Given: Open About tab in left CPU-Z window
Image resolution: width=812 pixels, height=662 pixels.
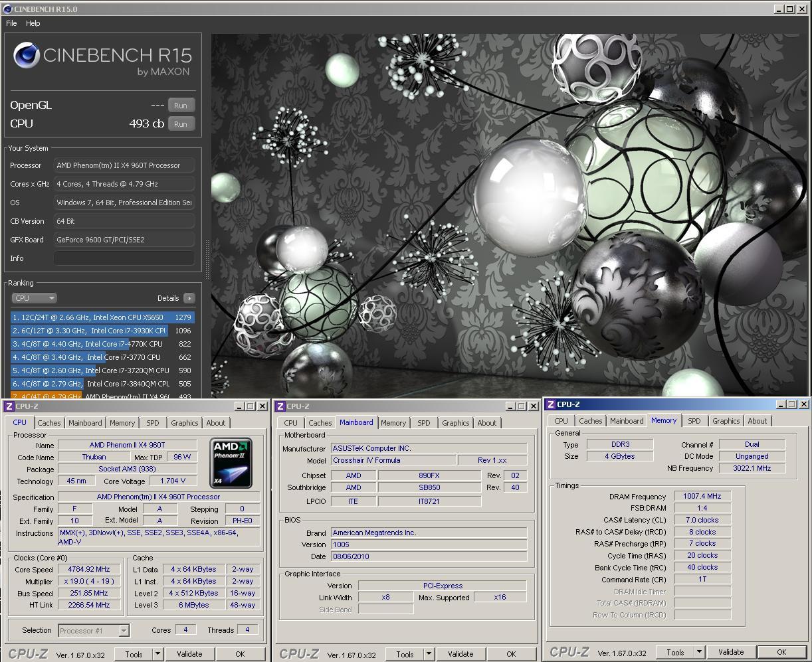Looking at the screenshot, I should click(216, 423).
